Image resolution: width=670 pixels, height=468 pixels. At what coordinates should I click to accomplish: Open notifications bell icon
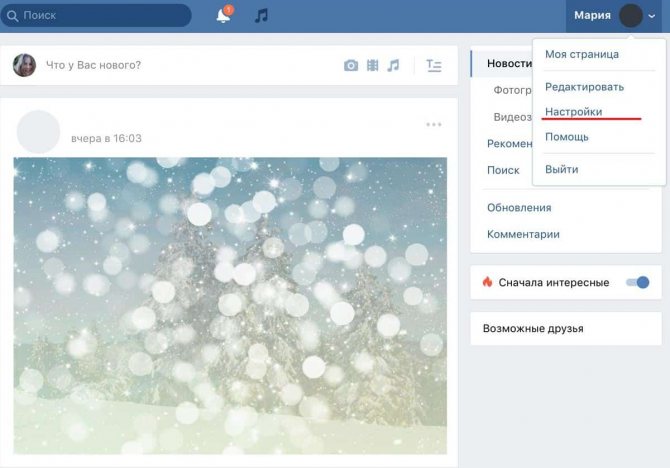point(223,15)
